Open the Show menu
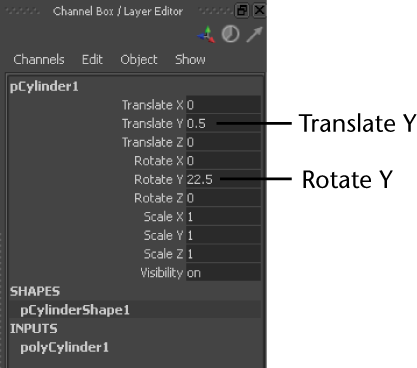Screen dimensions: 417x368 [x=190, y=60]
